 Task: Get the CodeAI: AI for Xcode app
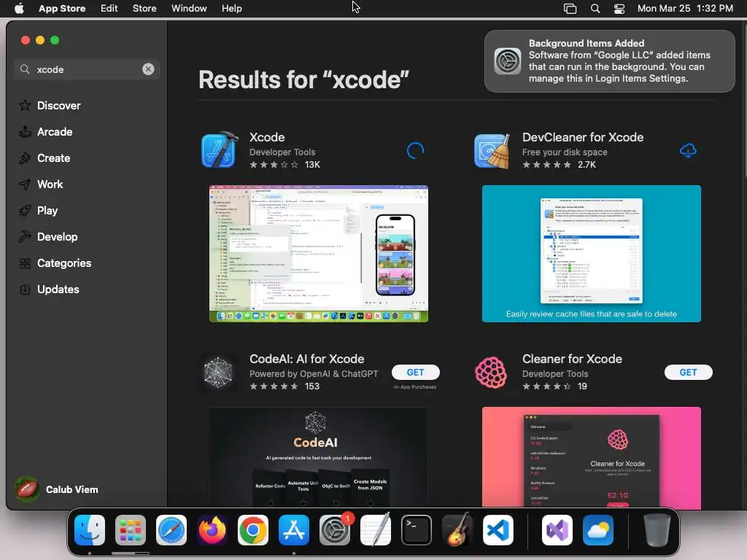pyautogui.click(x=415, y=372)
